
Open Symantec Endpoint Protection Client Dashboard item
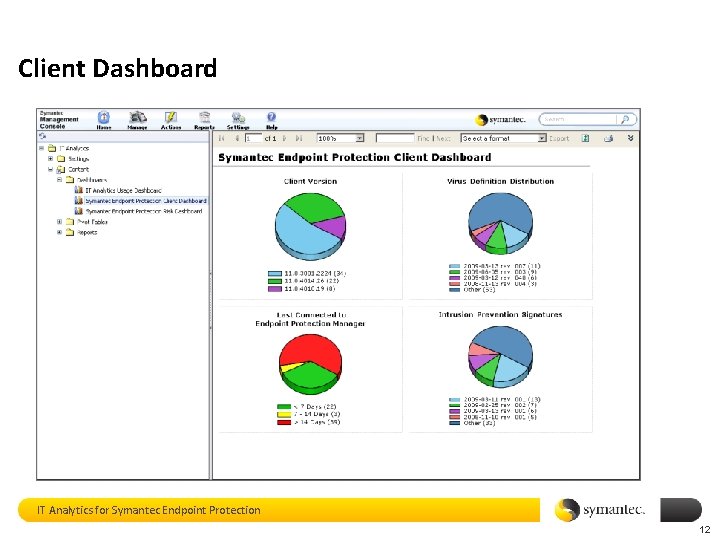coord(141,201)
